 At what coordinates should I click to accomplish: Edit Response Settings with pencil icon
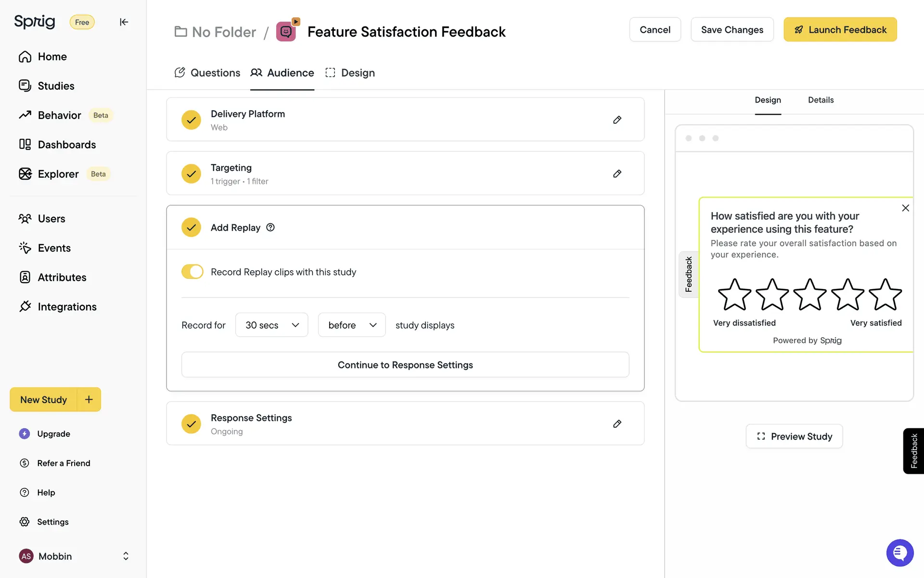(x=617, y=424)
